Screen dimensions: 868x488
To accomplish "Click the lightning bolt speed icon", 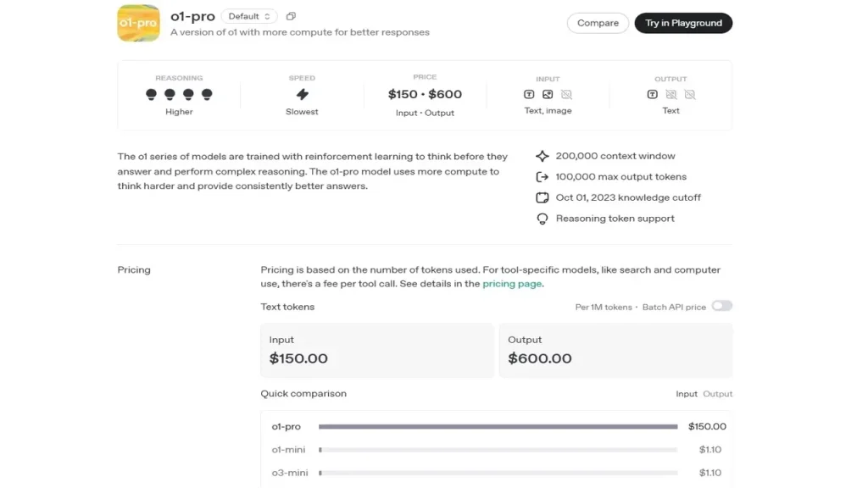I will [x=303, y=94].
